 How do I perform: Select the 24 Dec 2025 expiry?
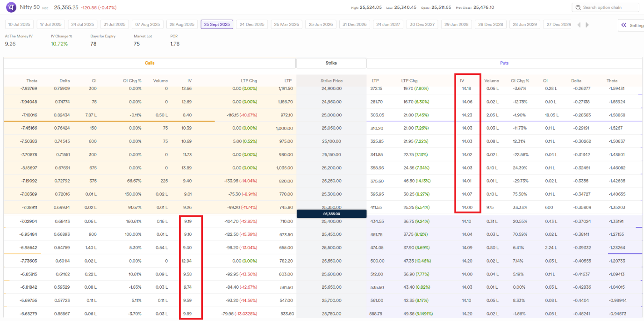(252, 24)
